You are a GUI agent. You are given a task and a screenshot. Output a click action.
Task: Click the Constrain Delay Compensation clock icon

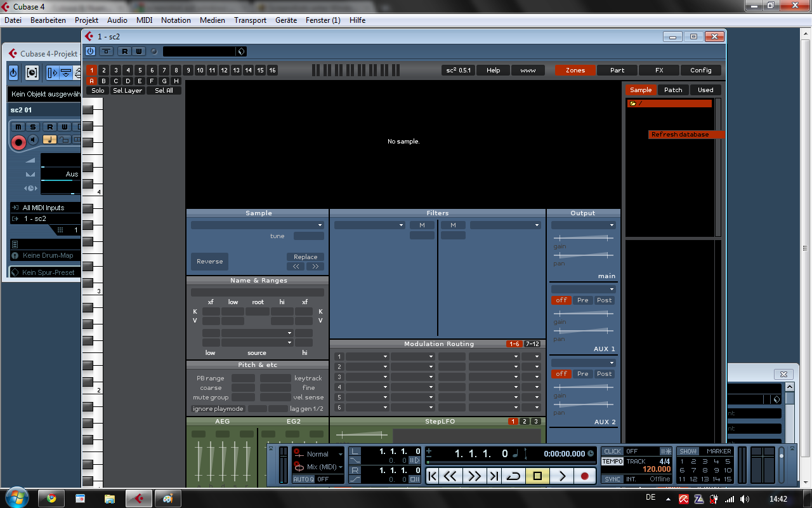pos(32,73)
